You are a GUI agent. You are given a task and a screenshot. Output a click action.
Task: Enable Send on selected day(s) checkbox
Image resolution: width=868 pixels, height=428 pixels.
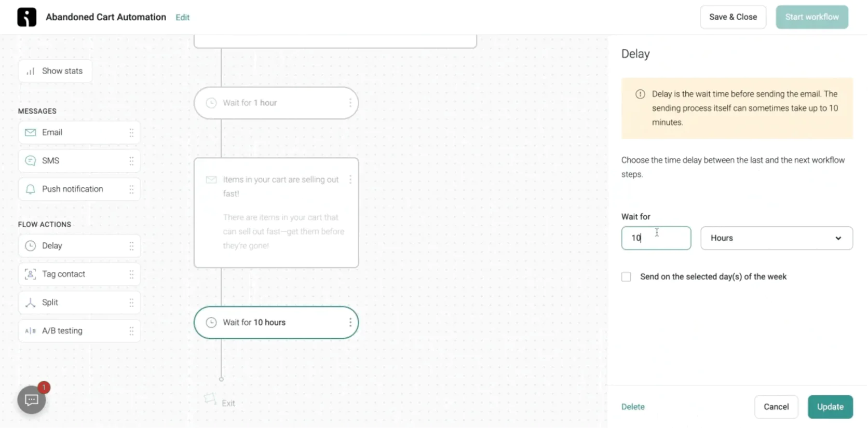coord(626,277)
